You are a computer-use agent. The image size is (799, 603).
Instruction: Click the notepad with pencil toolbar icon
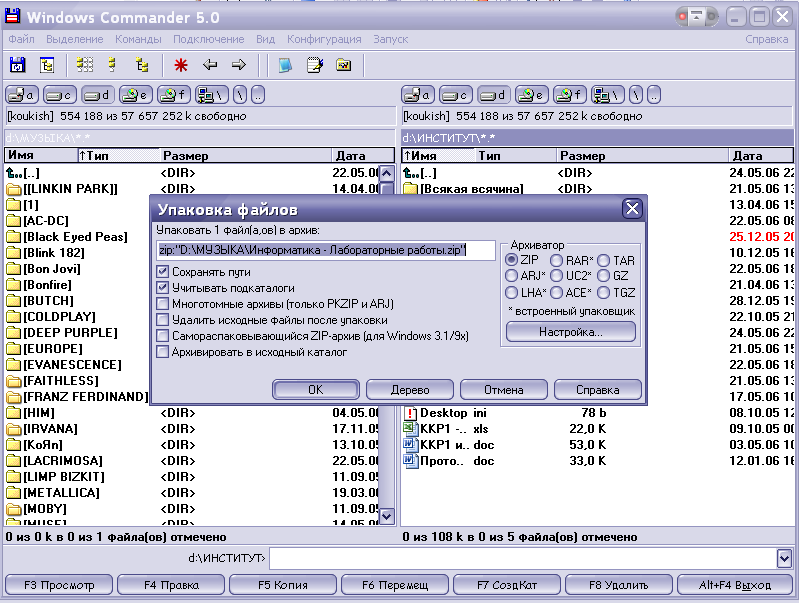(x=314, y=65)
